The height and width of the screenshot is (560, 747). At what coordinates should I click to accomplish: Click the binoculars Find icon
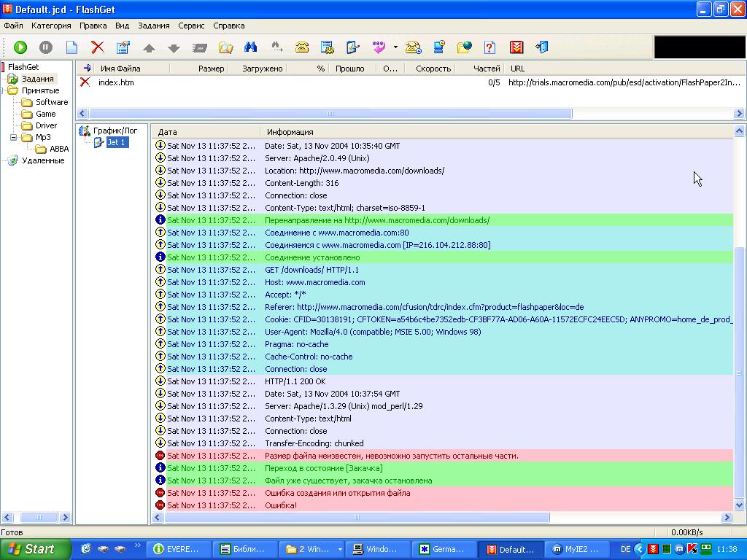pyautogui.click(x=251, y=47)
